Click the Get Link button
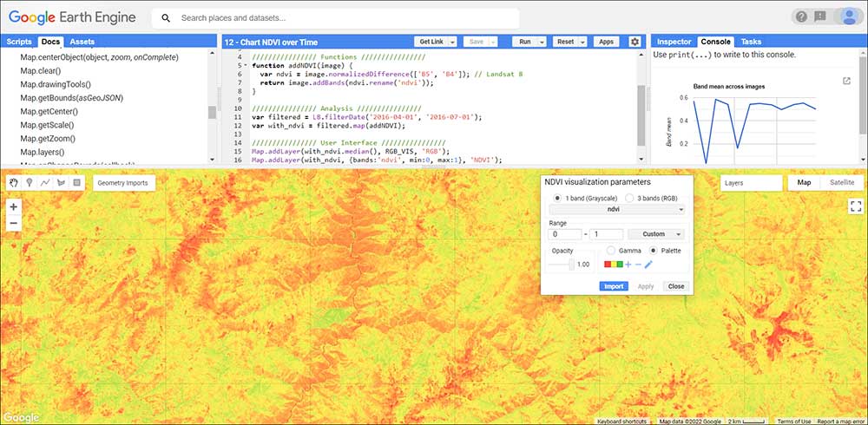The width and height of the screenshot is (868, 425). [431, 42]
